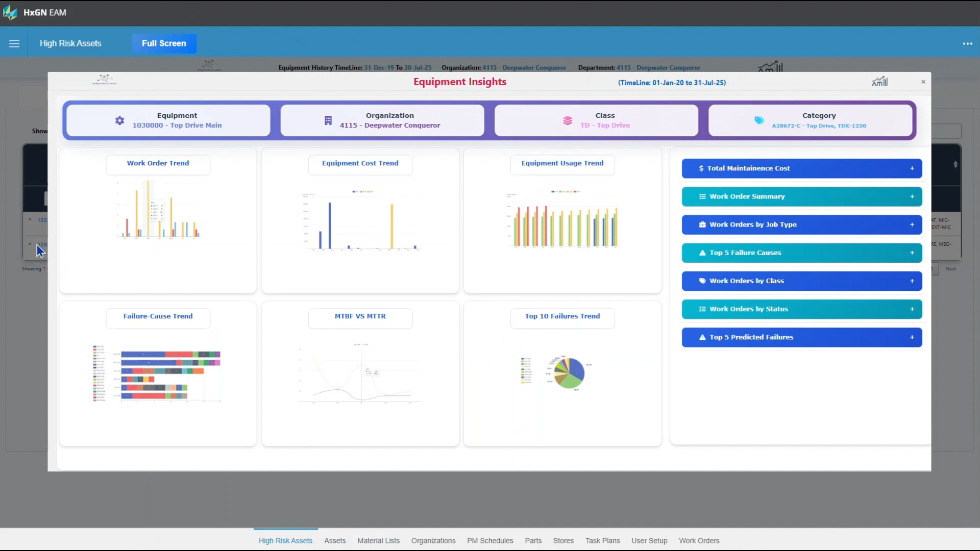Click the layers icon beside Class TD
The width and height of the screenshot is (980, 551).
(568, 121)
